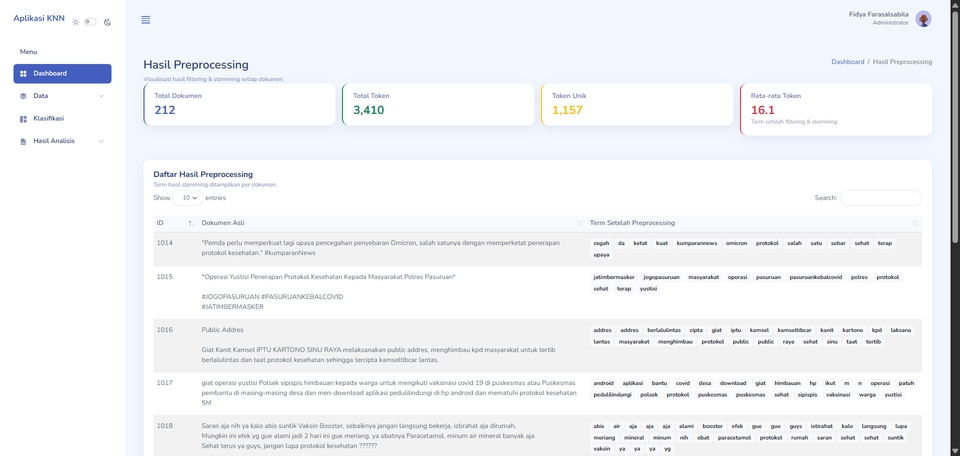Click the Dashboard grid icon in sidebar
The width and height of the screenshot is (960, 456).
click(x=23, y=74)
